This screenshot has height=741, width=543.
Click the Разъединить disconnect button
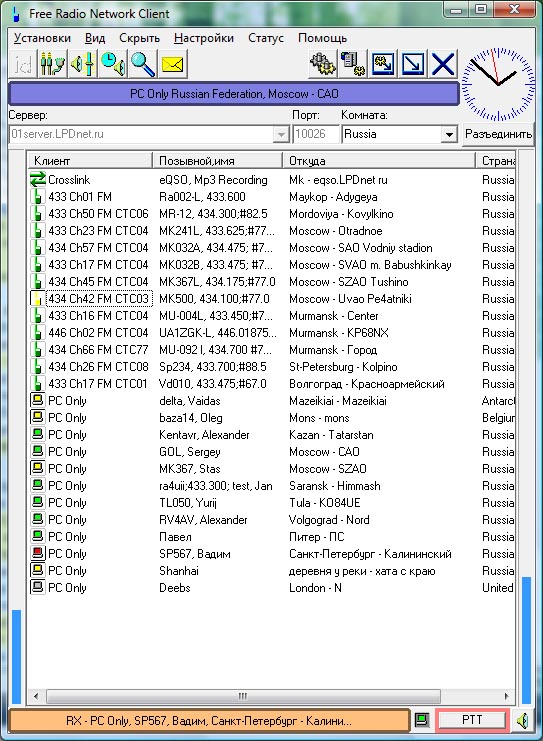(498, 134)
